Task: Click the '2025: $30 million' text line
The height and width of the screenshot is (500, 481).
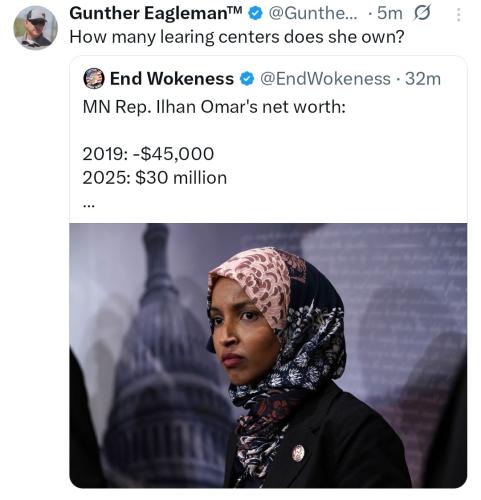Action: coord(155,178)
